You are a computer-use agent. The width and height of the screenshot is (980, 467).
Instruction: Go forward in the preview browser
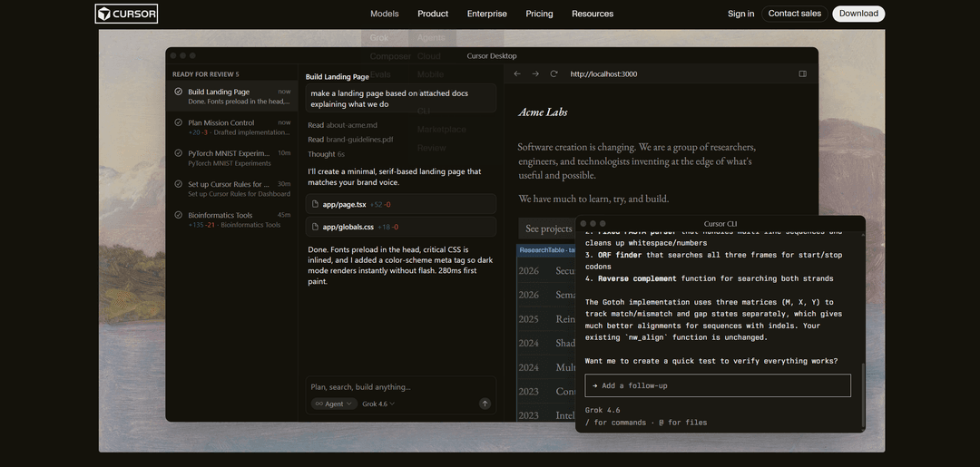pos(535,73)
